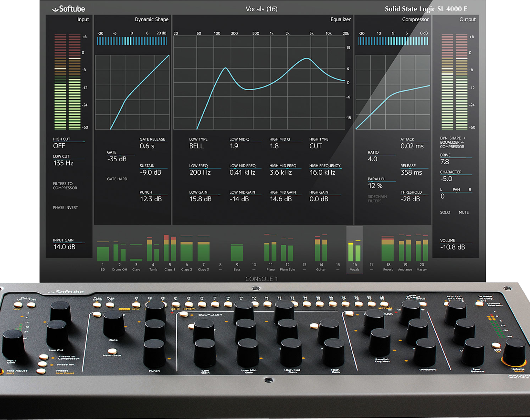Toggle PHASE INVERT in the Input section

click(x=65, y=208)
